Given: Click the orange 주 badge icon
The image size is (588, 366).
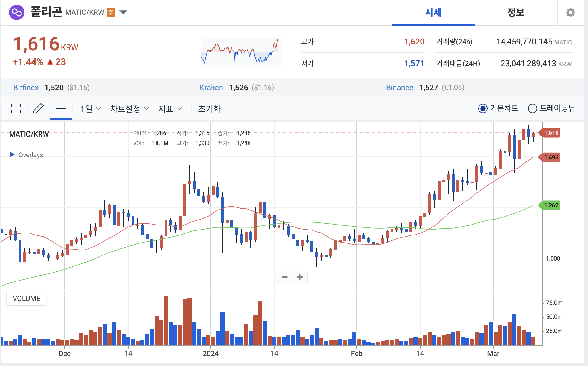Looking at the screenshot, I should point(111,12).
